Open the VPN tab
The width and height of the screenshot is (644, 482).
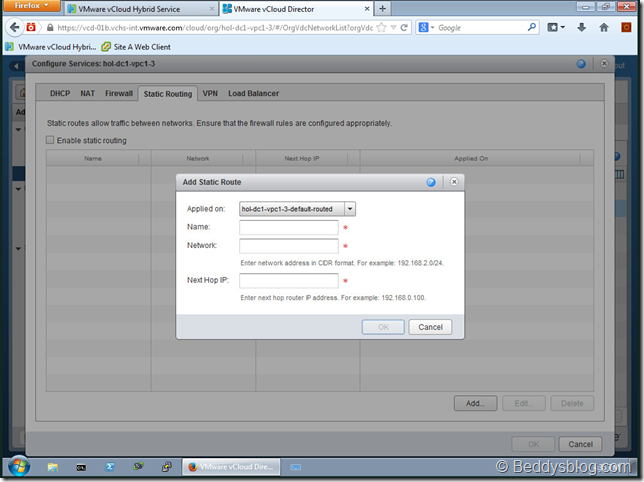[210, 93]
